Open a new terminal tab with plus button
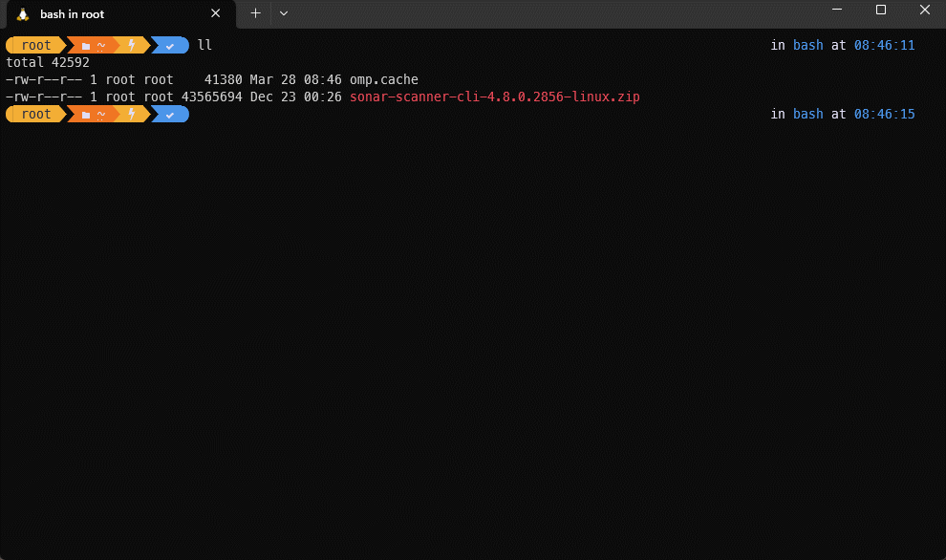This screenshot has width=946, height=560. tap(256, 13)
